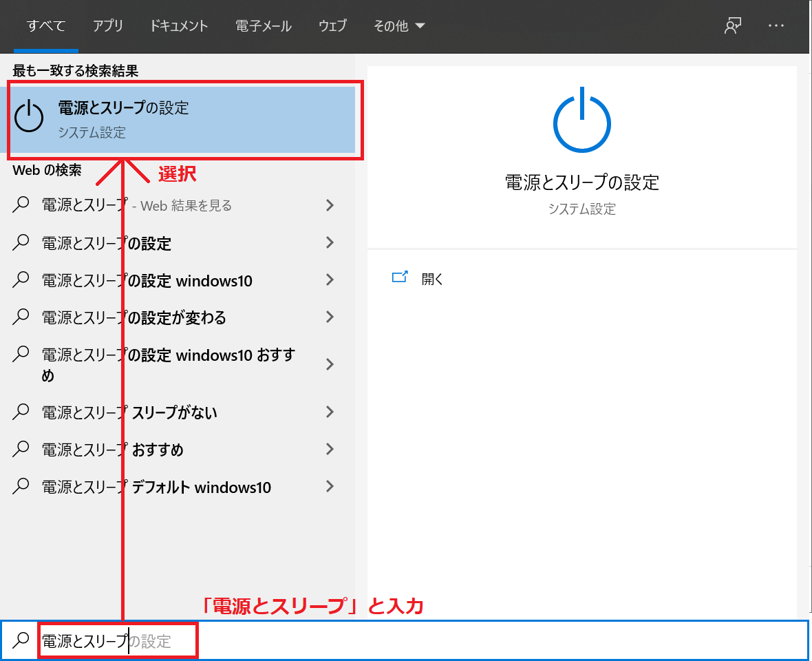Select the ウェブ filter tab
Viewport: 812px width, 661px height.
click(332, 26)
